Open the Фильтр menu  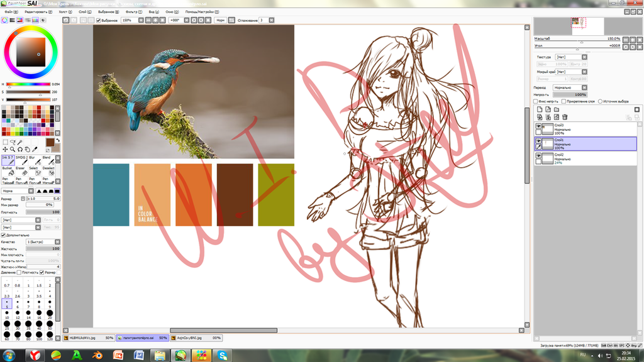134,12
